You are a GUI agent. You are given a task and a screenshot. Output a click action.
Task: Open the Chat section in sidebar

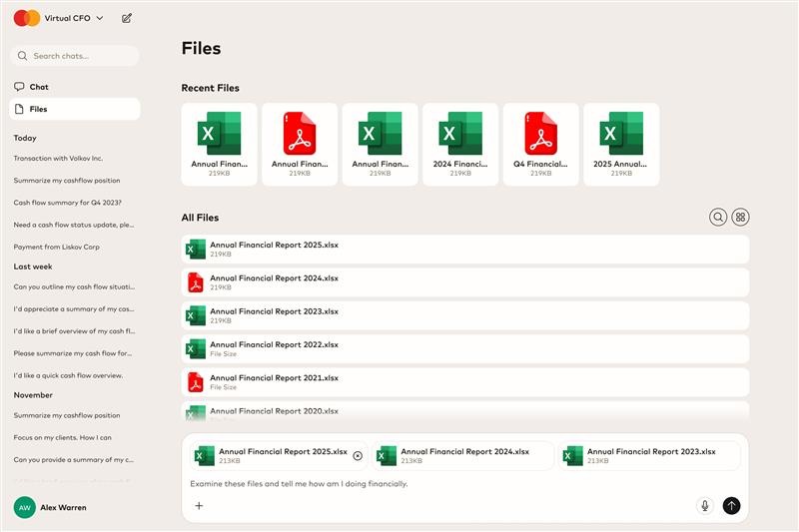(x=40, y=87)
